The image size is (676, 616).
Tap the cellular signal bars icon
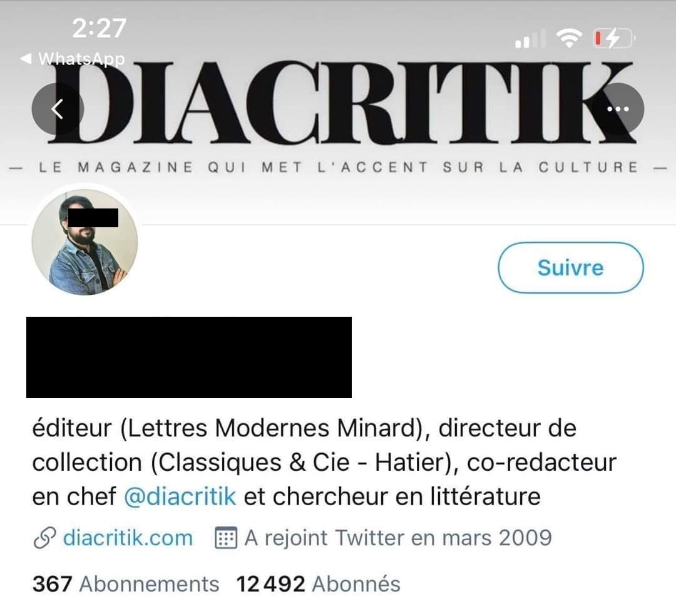point(530,39)
